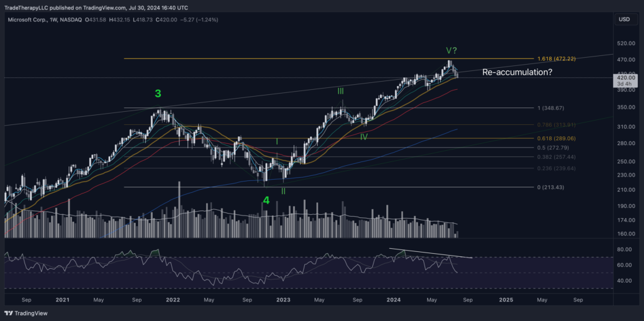The height and width of the screenshot is (321, 644).
Task: Click the TradingView logo icon
Action: point(10,312)
